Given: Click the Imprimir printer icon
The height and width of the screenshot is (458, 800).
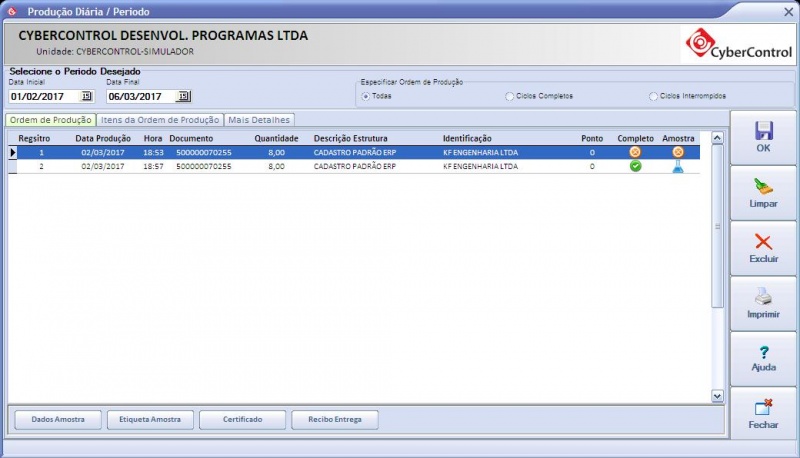Looking at the screenshot, I should [x=763, y=296].
